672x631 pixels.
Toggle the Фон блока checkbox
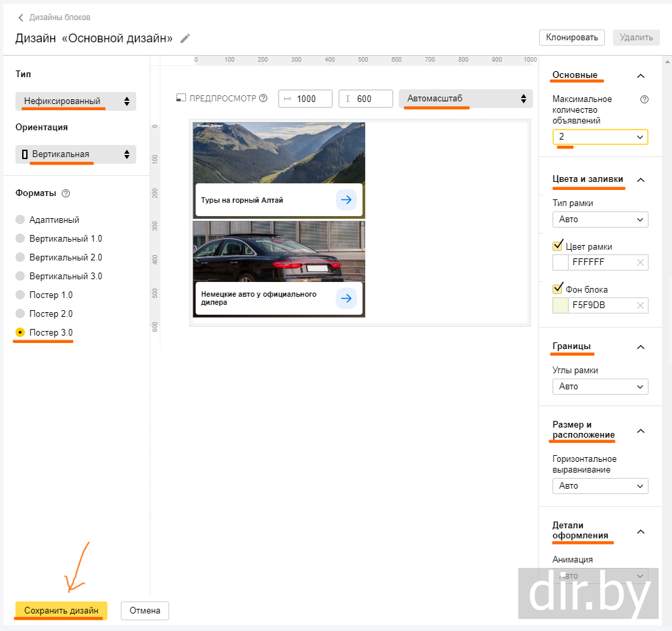click(x=558, y=289)
